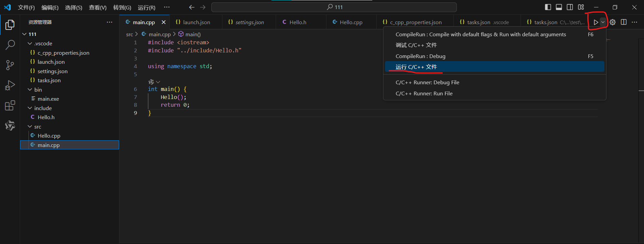
Task: Click the settings gear in editor toolbar
Action: click(x=612, y=22)
